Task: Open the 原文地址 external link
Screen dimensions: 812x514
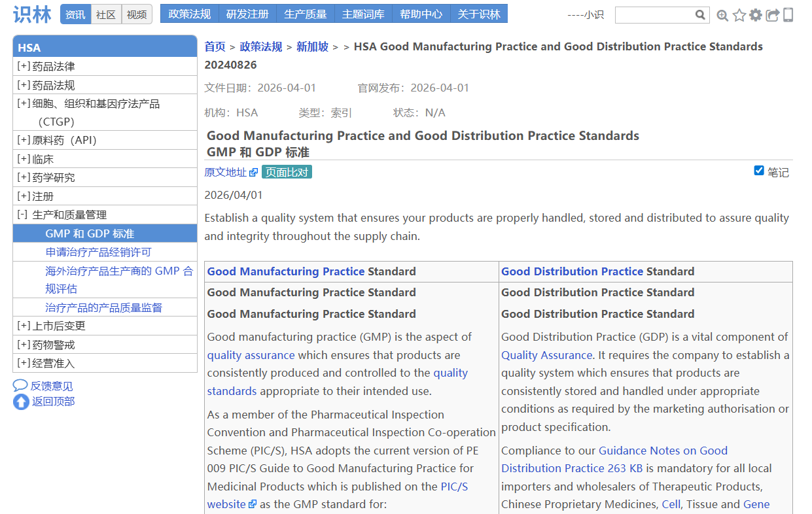Action: coord(230,172)
